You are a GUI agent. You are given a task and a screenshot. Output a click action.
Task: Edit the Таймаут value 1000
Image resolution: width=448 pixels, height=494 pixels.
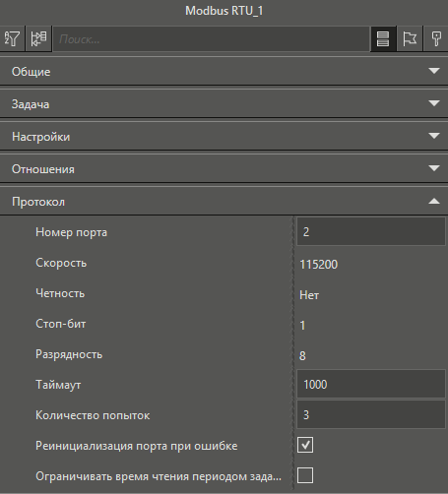pyautogui.click(x=371, y=384)
